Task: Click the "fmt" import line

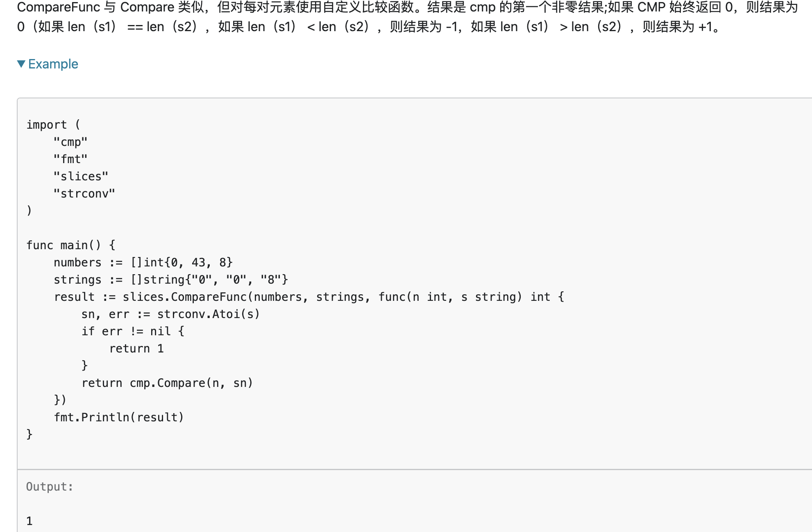Action: pos(70,159)
